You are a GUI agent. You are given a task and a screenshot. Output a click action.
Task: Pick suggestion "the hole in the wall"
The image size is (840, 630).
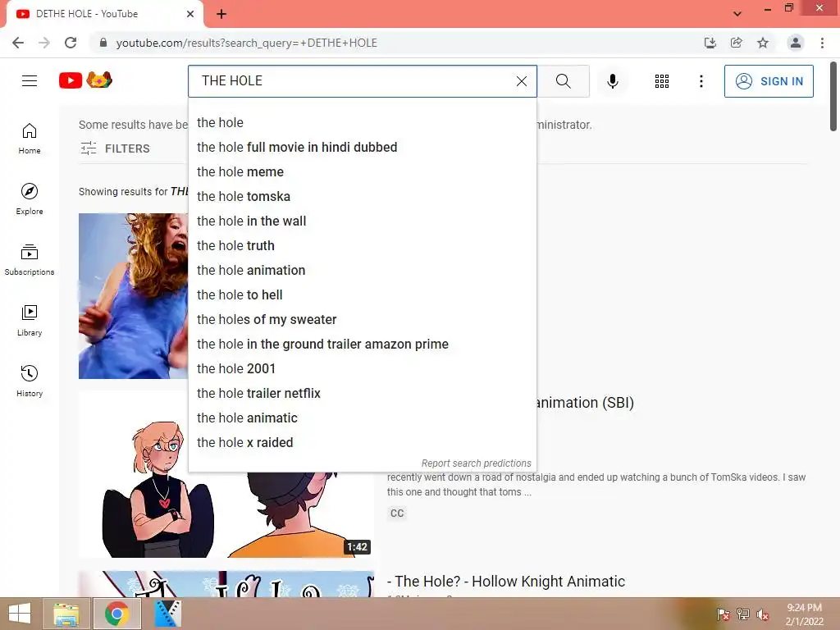[362, 221]
